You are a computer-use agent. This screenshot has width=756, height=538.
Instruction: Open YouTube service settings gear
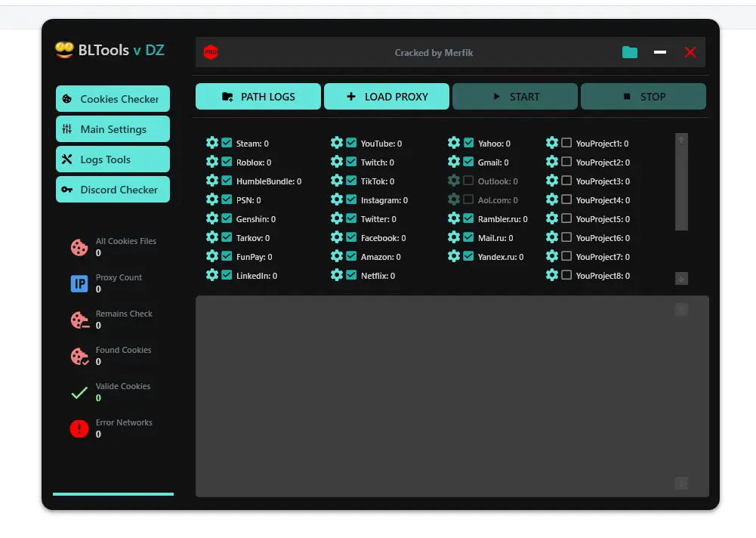337,143
